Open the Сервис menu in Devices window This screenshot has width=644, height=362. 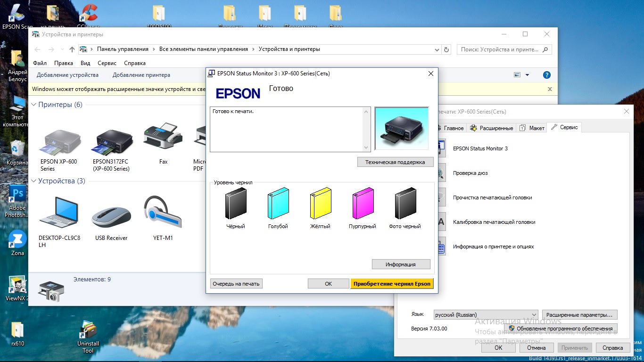tap(107, 63)
